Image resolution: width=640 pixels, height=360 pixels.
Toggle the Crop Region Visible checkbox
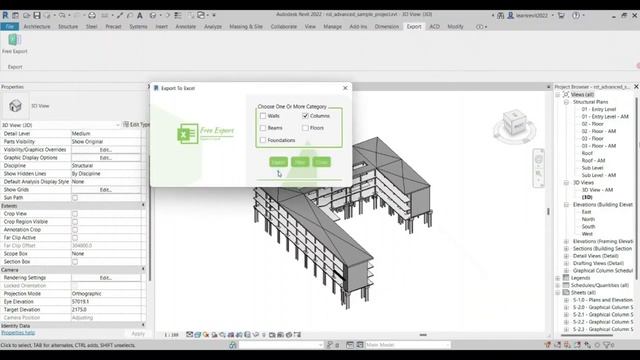tap(75, 222)
